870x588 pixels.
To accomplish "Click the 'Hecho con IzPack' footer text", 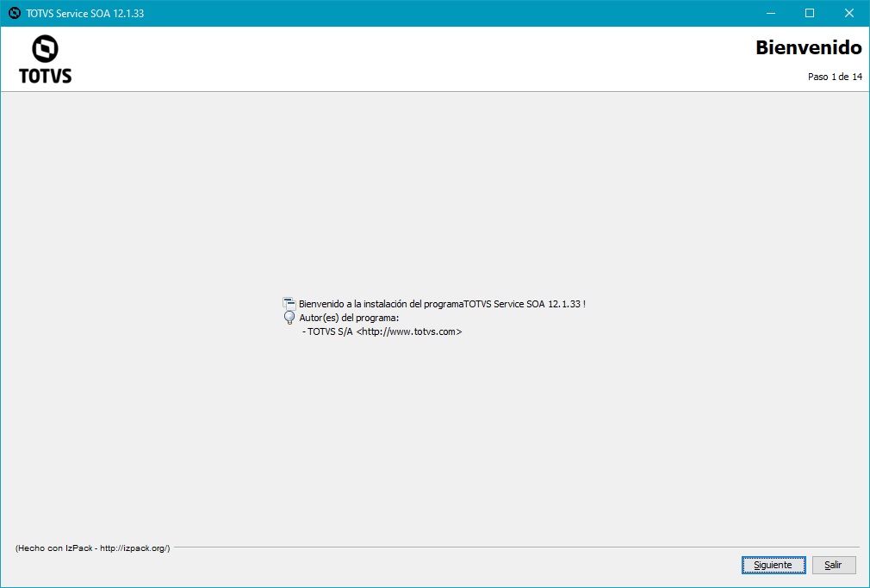I will [x=93, y=548].
